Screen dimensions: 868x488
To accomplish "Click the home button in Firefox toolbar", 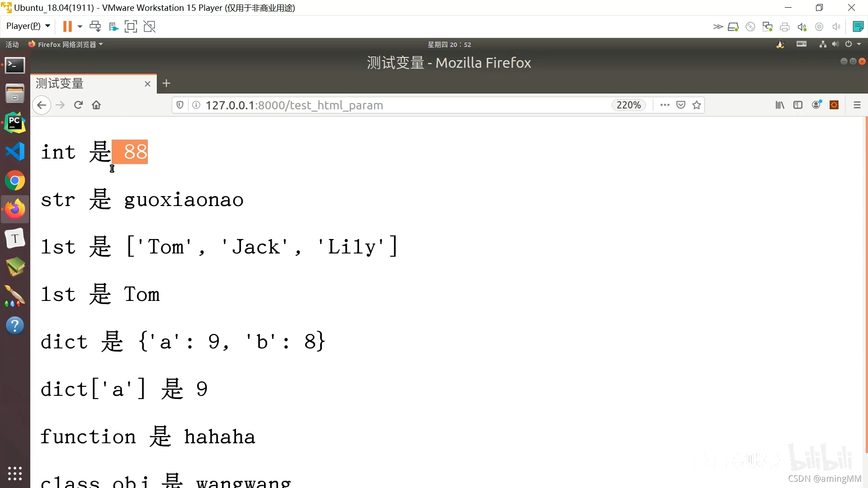I will tap(97, 105).
